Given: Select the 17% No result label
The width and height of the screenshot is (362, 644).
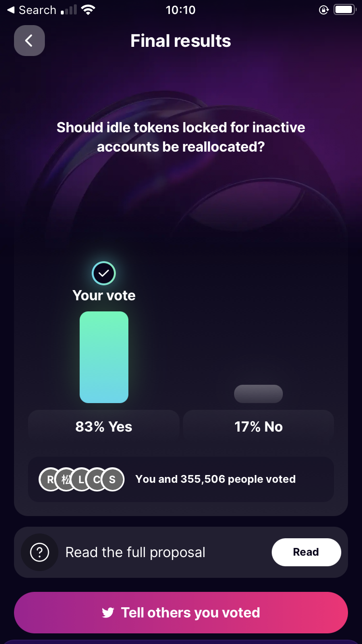Looking at the screenshot, I should [258, 427].
